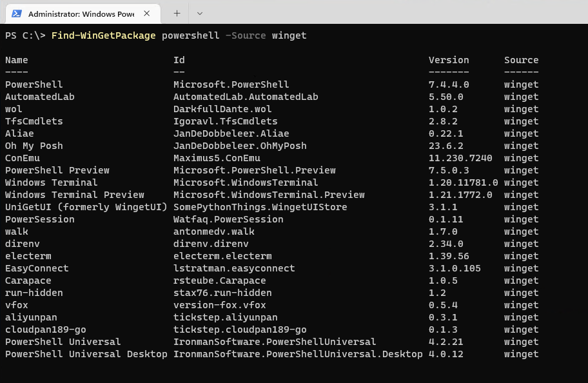The height and width of the screenshot is (383, 588).
Task: Click the Igoravl.TfsCmdlets id
Action: point(226,121)
